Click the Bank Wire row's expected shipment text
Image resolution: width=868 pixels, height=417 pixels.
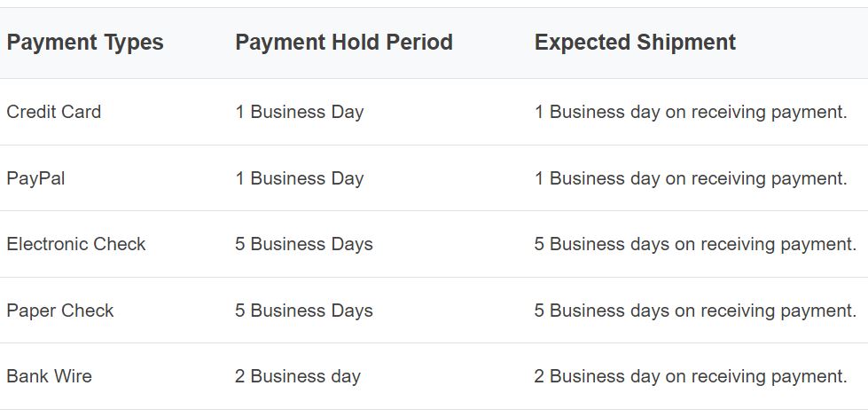(x=691, y=376)
